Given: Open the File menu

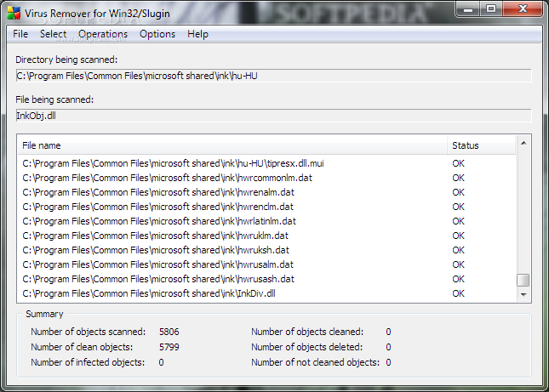Looking at the screenshot, I should (20, 34).
